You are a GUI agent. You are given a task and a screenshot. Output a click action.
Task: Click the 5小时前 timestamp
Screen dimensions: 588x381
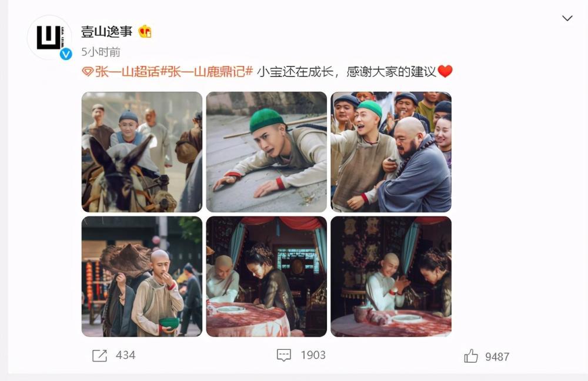(x=101, y=52)
